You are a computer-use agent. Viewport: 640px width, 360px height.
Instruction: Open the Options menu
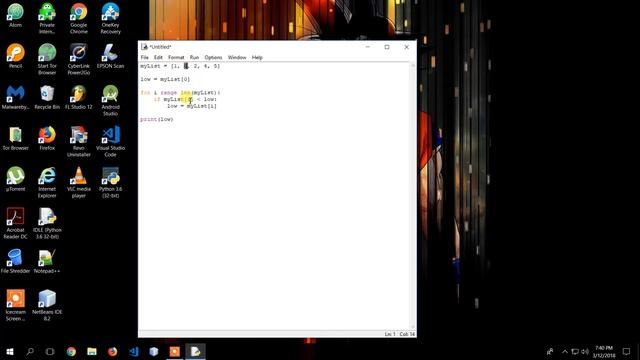213,58
